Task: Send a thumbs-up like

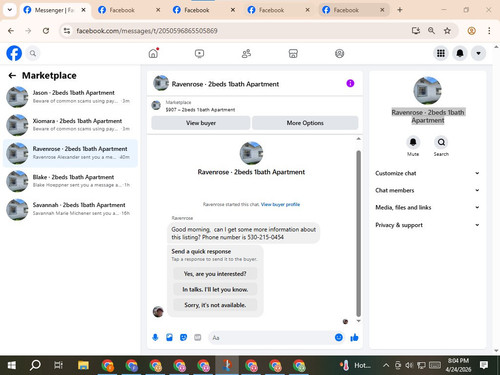Action: click(354, 337)
